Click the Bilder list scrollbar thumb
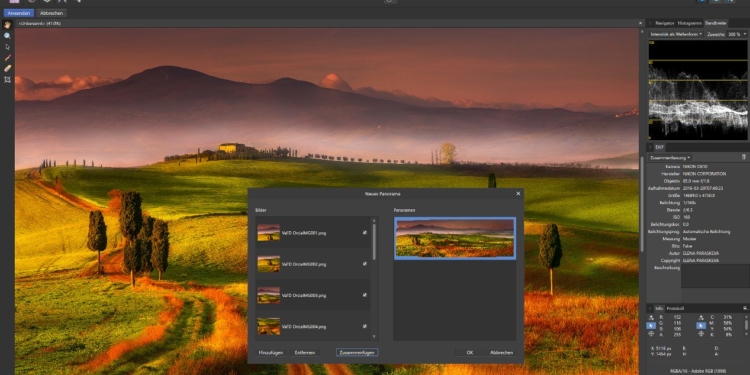Viewport: 750px width, 375px height. click(x=374, y=242)
